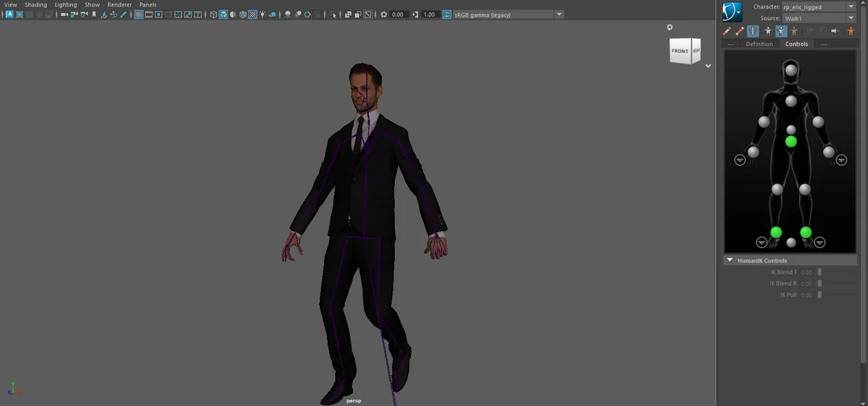Click the Select Camera icon in panel toolbar

[64, 14]
